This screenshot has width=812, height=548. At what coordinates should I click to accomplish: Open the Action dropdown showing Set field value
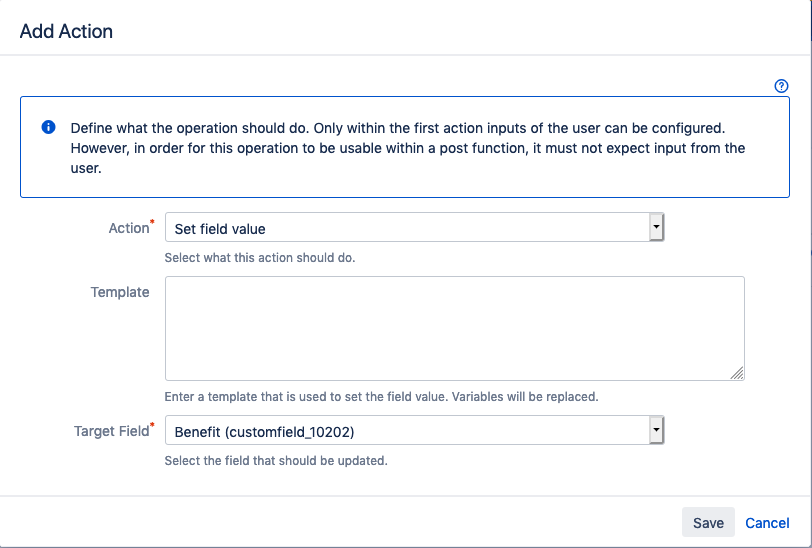[x=406, y=229]
